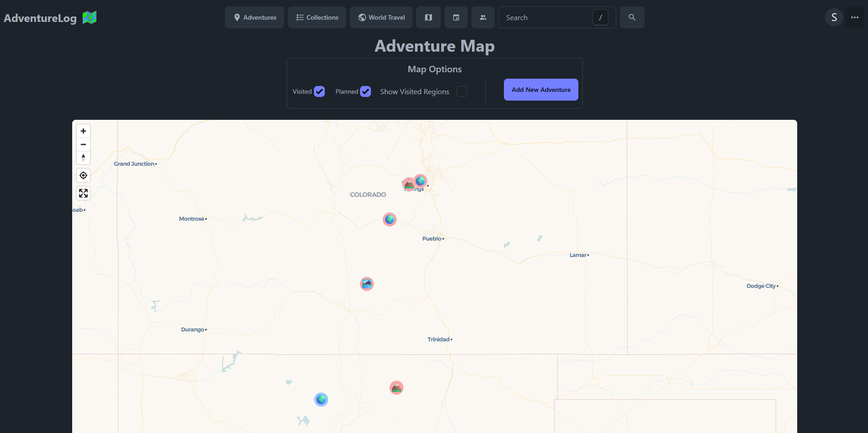Image resolution: width=868 pixels, height=433 pixels.
Task: Locate my current position on the map
Action: (83, 175)
